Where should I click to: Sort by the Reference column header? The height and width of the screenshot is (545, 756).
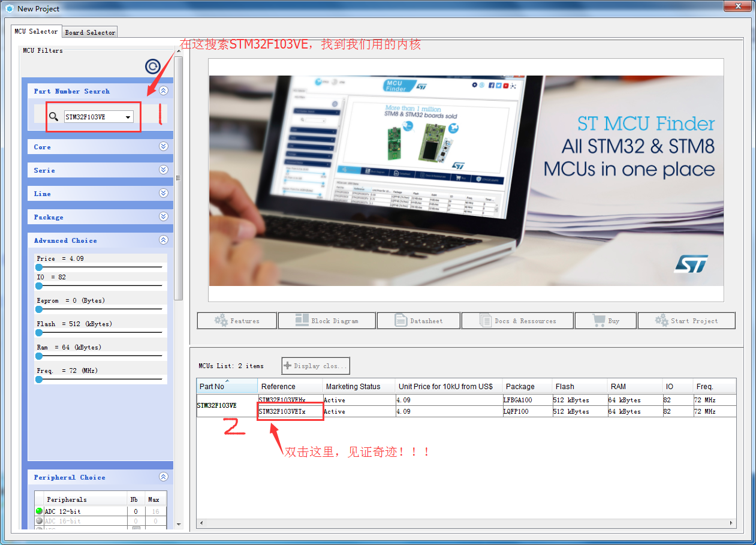click(290, 386)
